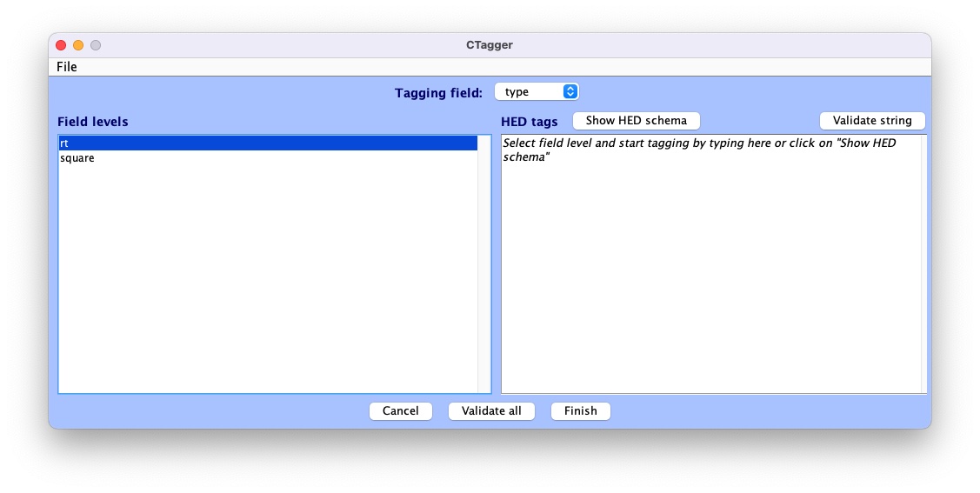Click the HED tags heading label
The image size is (980, 493).
530,122
